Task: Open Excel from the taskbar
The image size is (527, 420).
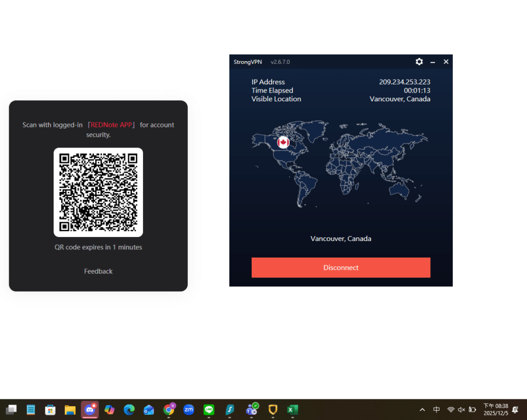Action: tap(293, 410)
